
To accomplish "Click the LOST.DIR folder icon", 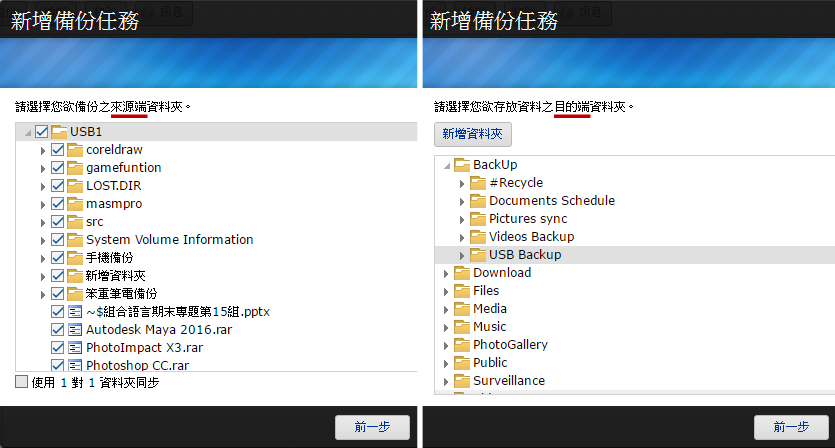I will coord(75,186).
